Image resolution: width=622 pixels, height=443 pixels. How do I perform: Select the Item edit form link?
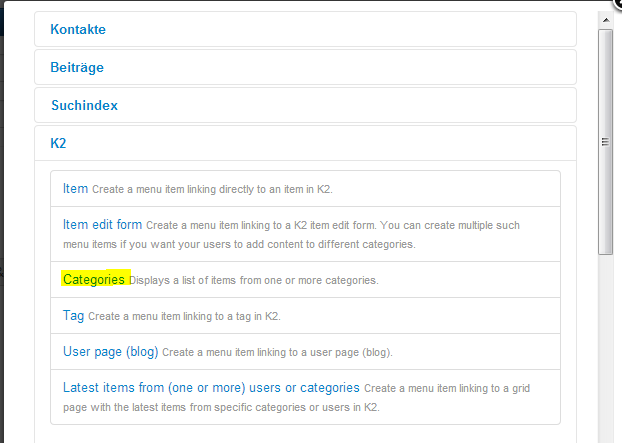click(102, 224)
